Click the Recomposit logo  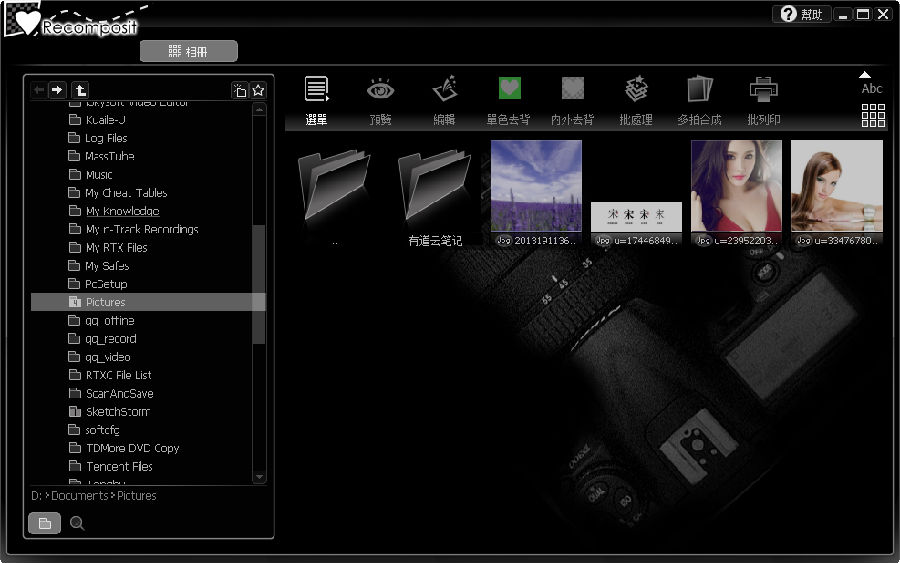click(76, 21)
